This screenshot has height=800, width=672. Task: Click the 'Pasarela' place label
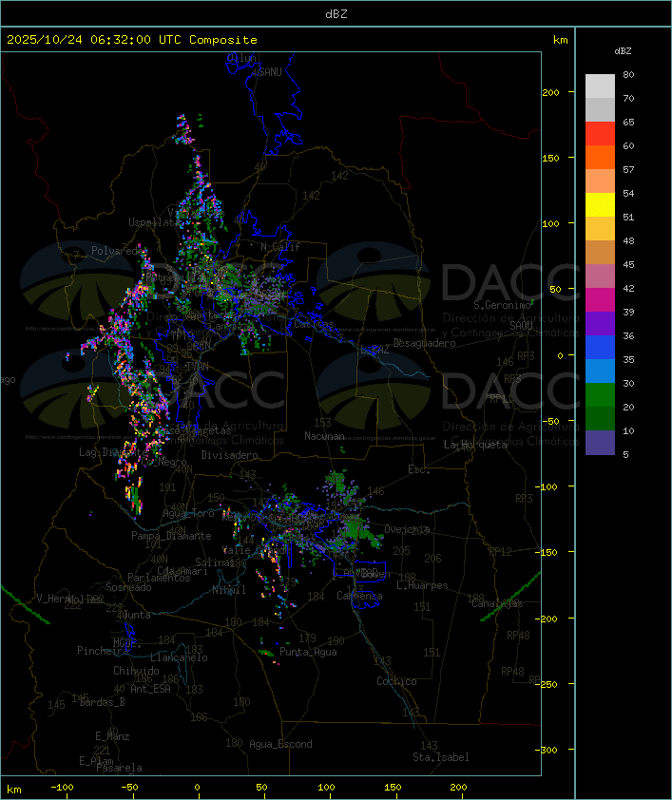tap(119, 768)
